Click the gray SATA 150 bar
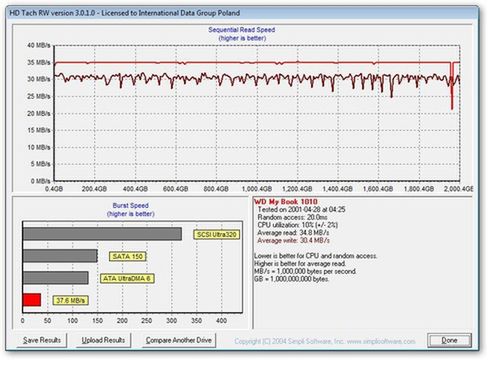This screenshot has height=374, width=490. [60, 256]
